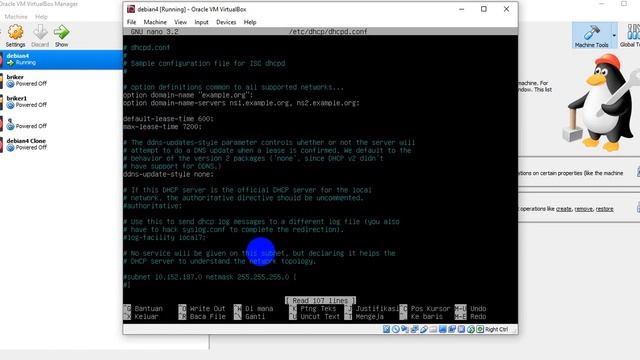This screenshot has height=360, width=640.
Task: Click nano 'Justifikasi' shortcut label
Action: 378,309
